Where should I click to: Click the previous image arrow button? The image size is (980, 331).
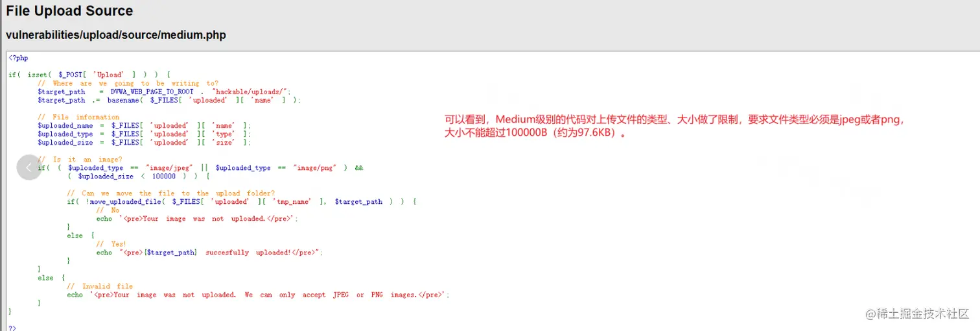pyautogui.click(x=29, y=167)
